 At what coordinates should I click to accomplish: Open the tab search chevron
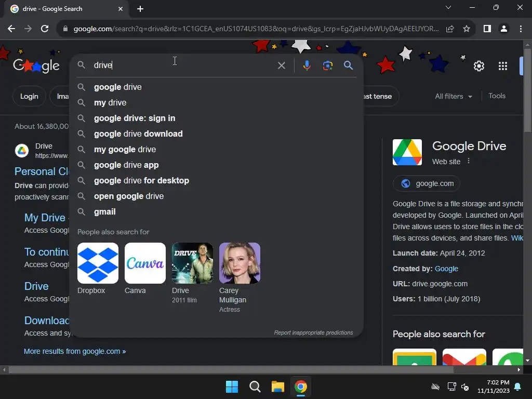448,7
